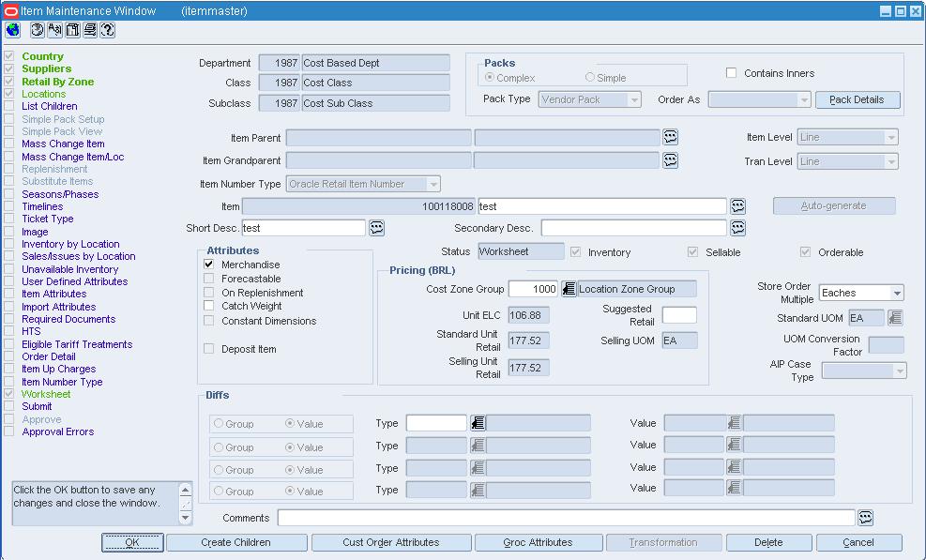Enable the Catch Weight checkbox
This screenshot has height=560, width=926.
(208, 306)
